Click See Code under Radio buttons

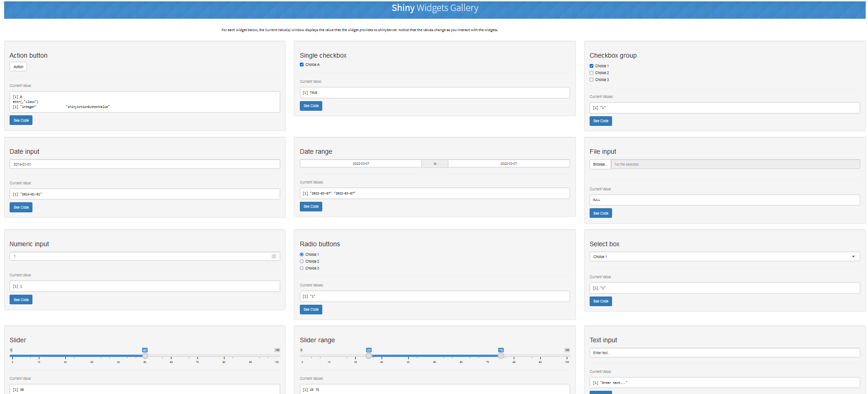click(311, 309)
